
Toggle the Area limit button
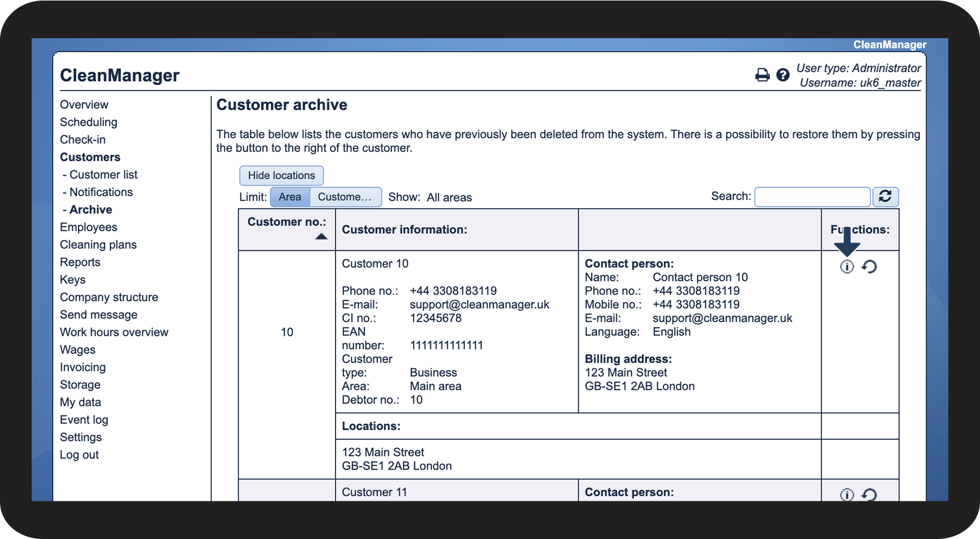(290, 197)
